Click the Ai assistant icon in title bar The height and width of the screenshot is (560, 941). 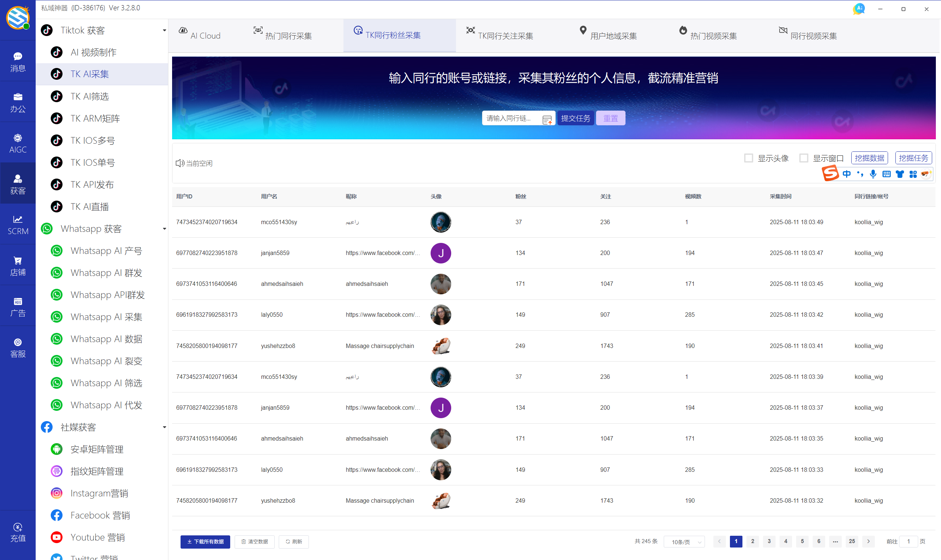pyautogui.click(x=859, y=9)
